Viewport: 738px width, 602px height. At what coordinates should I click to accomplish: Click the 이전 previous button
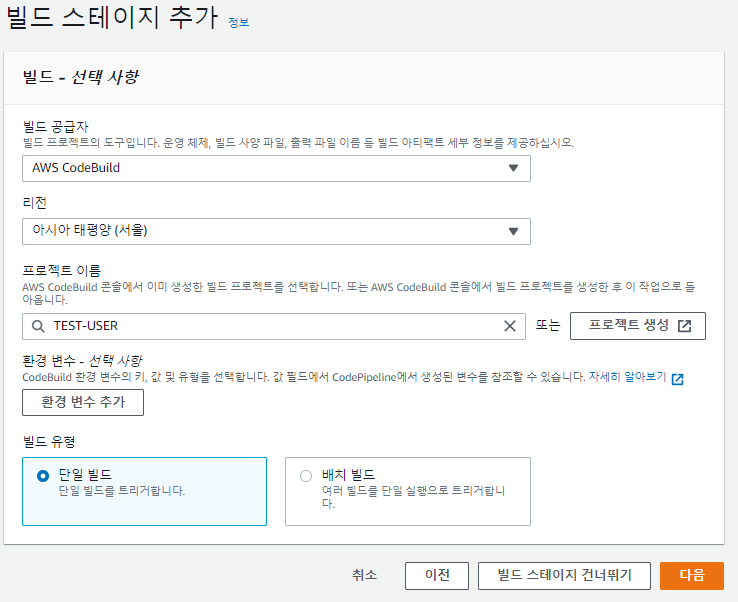437,576
